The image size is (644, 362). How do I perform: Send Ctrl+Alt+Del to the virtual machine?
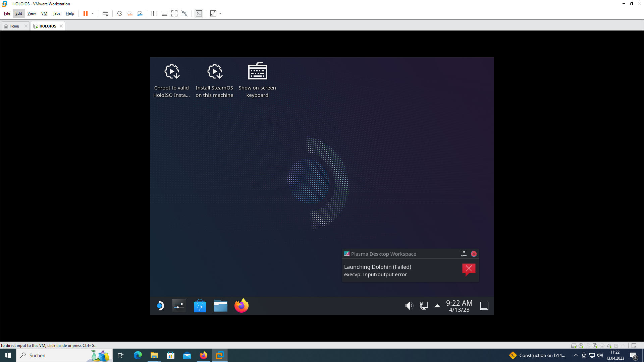[105, 13]
